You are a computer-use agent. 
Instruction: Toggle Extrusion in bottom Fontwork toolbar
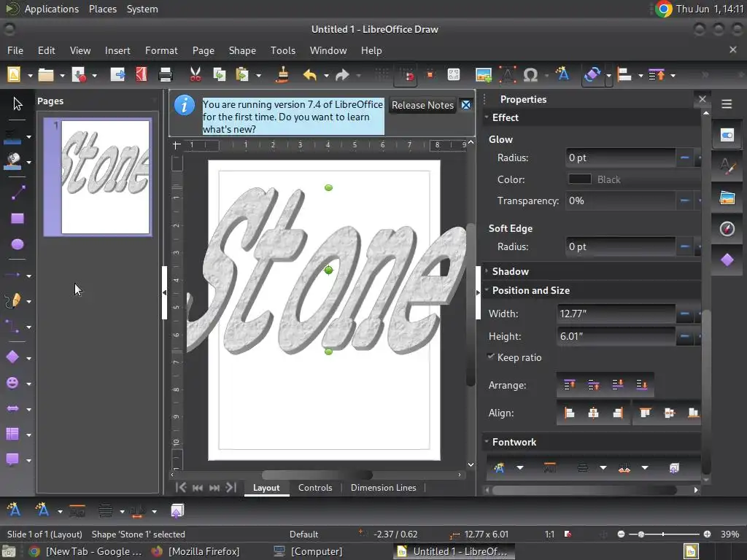click(177, 511)
